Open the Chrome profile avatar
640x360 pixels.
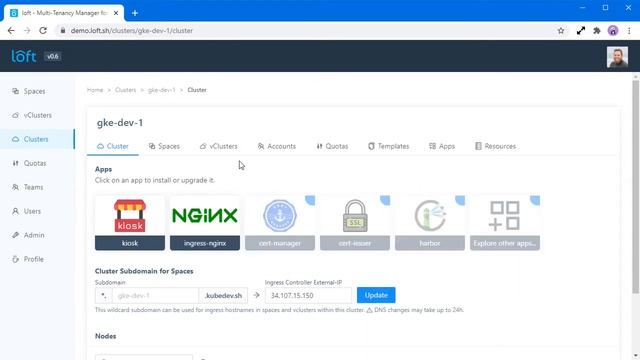(613, 31)
